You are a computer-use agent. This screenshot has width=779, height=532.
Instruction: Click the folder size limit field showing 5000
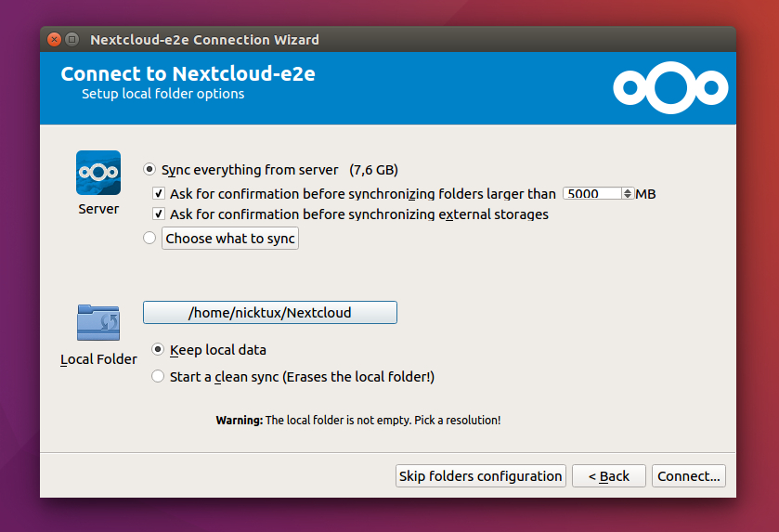pos(592,194)
